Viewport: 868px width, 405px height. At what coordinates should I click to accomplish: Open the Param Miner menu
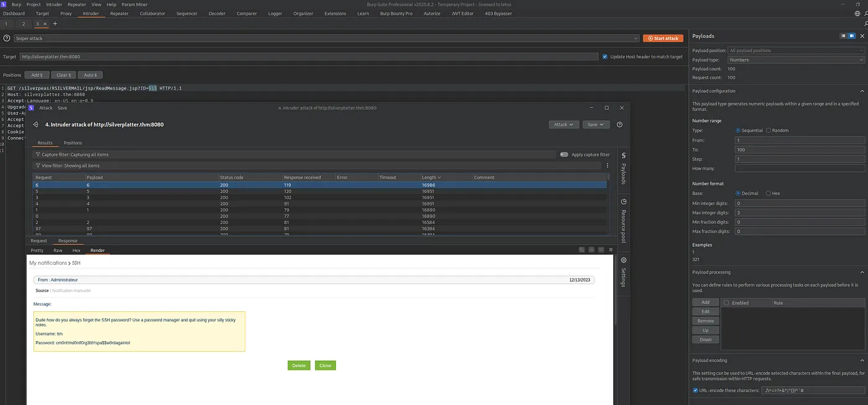point(134,4)
